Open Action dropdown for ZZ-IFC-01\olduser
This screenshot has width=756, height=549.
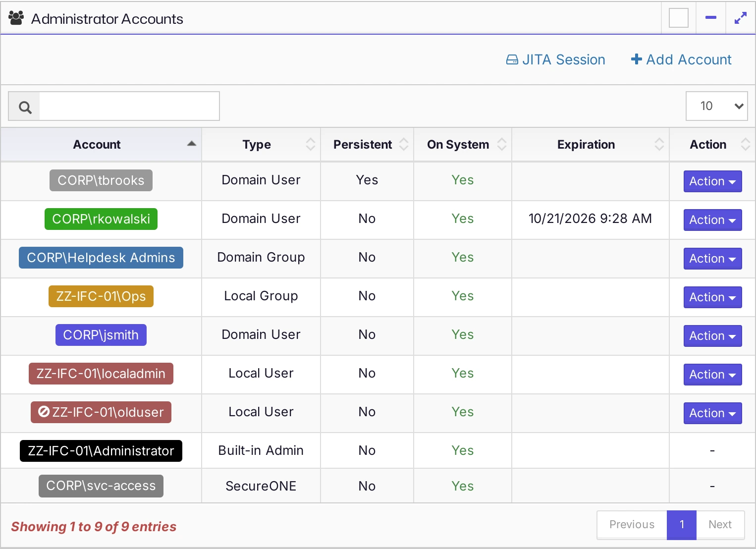tap(712, 413)
